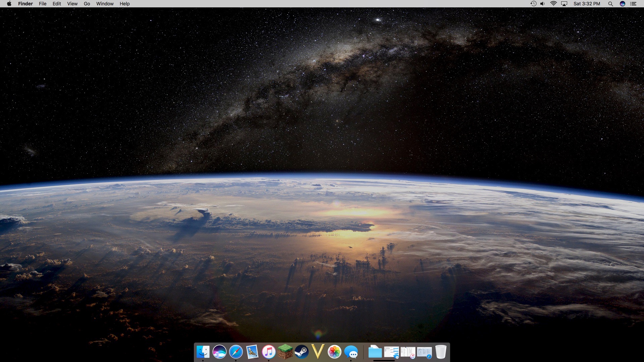Image resolution: width=644 pixels, height=362 pixels.
Task: Open Spotlight search magnifier
Action: 610,4
